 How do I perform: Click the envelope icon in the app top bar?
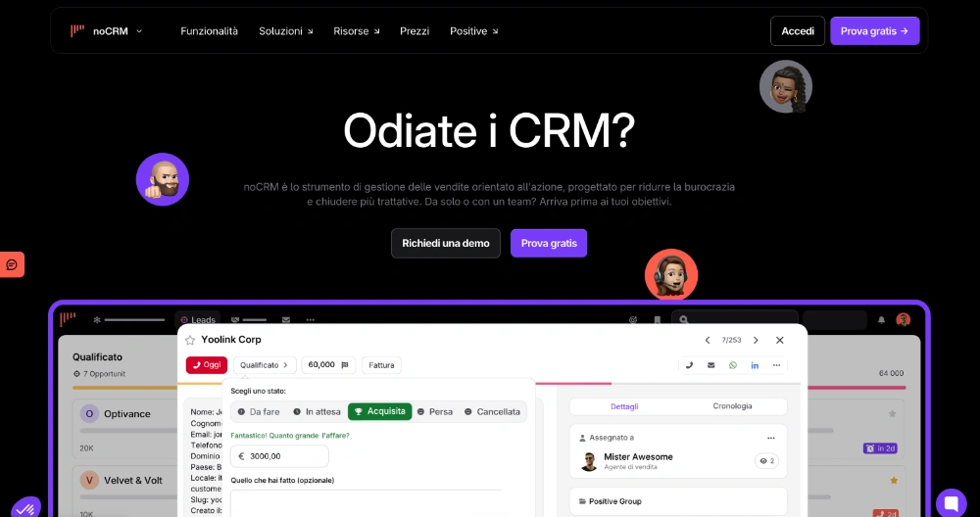285,319
